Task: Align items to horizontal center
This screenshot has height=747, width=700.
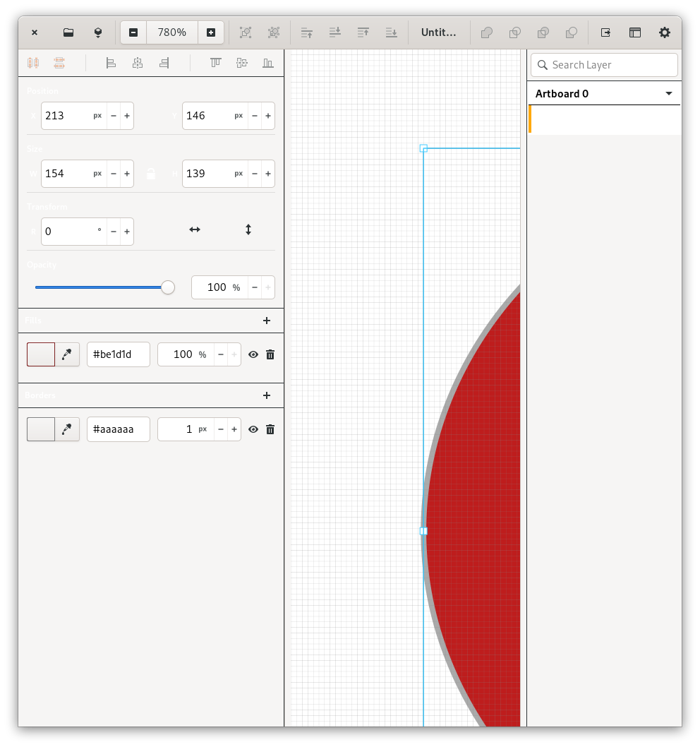Action: 138,63
